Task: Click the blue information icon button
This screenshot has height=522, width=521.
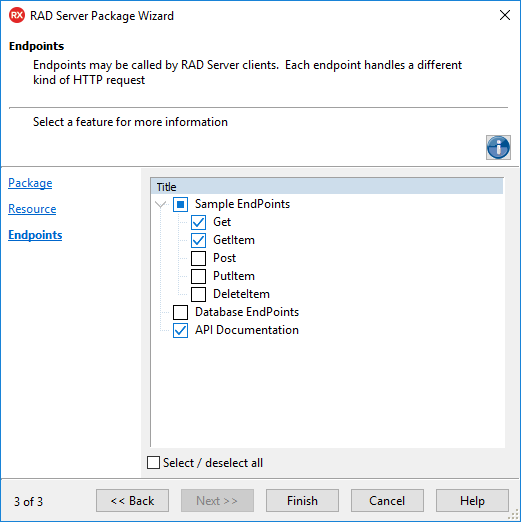Action: point(498,147)
